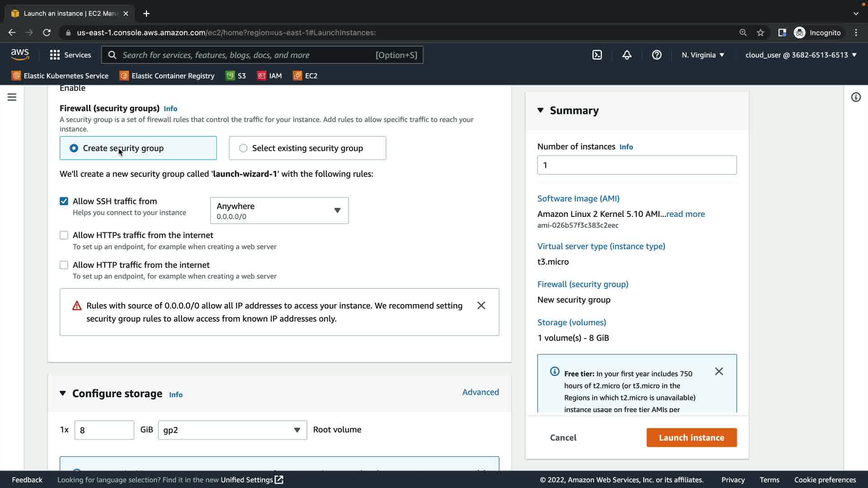Open AWS CloudShell icon in top bar
Screen dimensions: 868x488
coord(597,55)
